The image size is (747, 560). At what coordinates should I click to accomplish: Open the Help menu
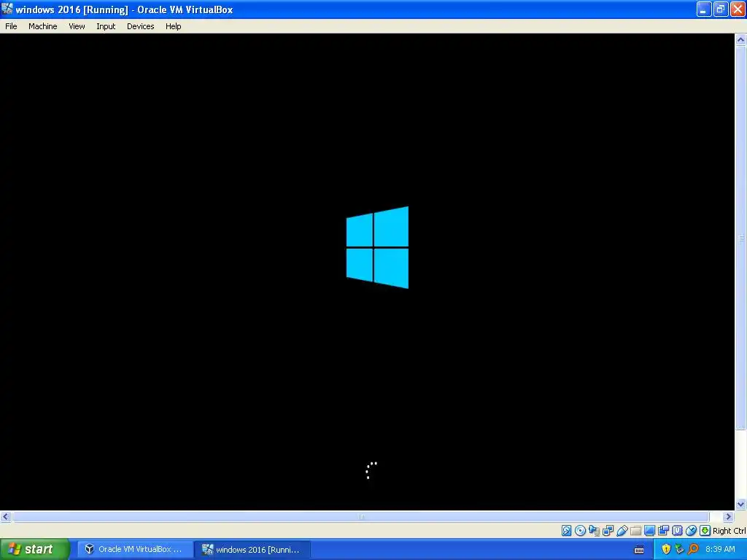pos(174,26)
